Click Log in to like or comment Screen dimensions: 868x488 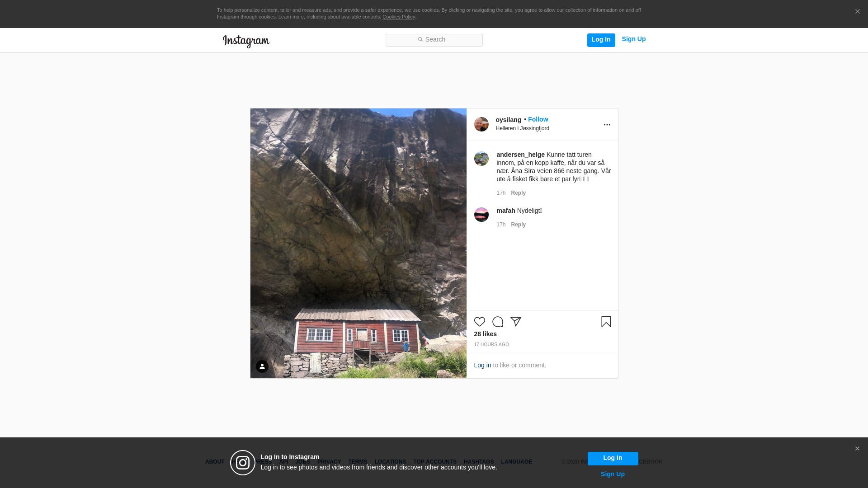click(x=482, y=365)
